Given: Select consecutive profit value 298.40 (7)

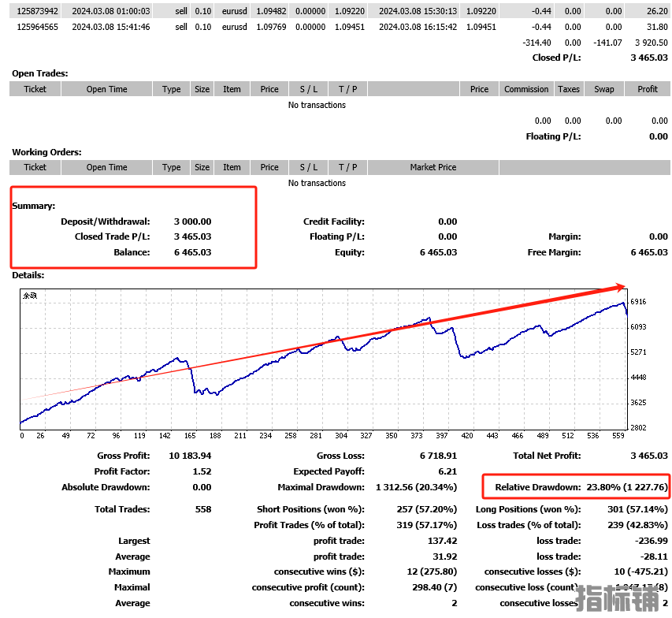Looking at the screenshot, I should click(x=435, y=588).
